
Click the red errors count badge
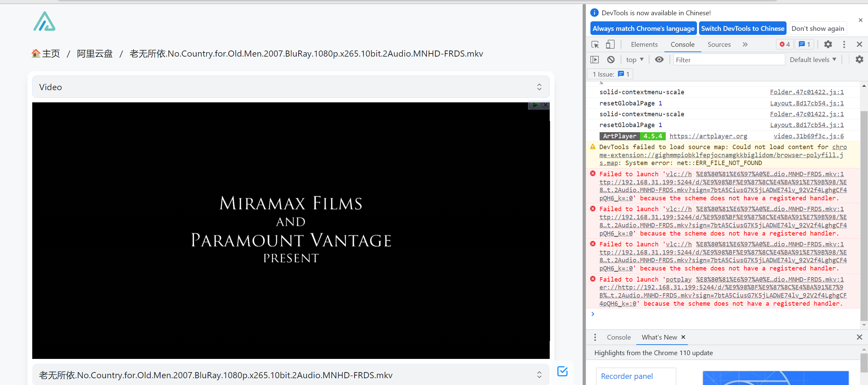784,44
